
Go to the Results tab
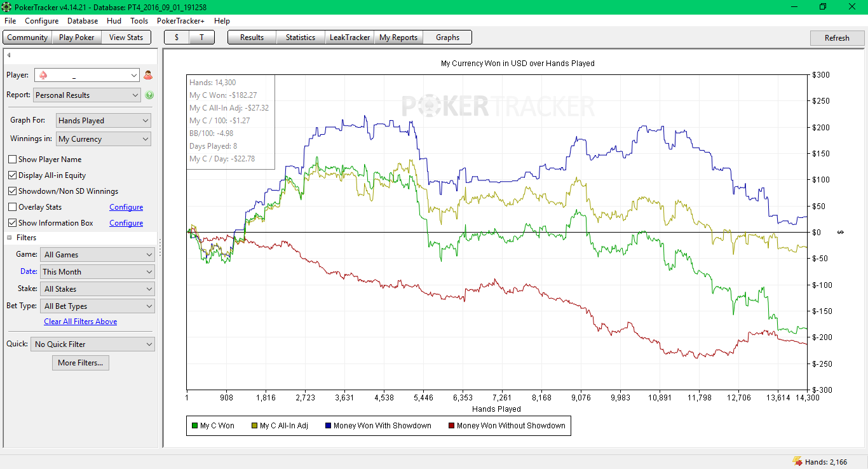[x=252, y=37]
